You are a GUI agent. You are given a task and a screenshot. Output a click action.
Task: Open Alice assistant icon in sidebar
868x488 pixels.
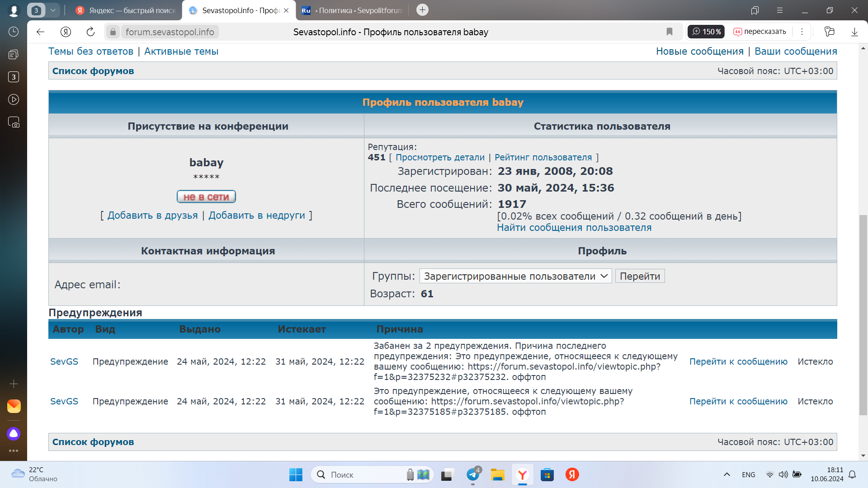click(14, 434)
